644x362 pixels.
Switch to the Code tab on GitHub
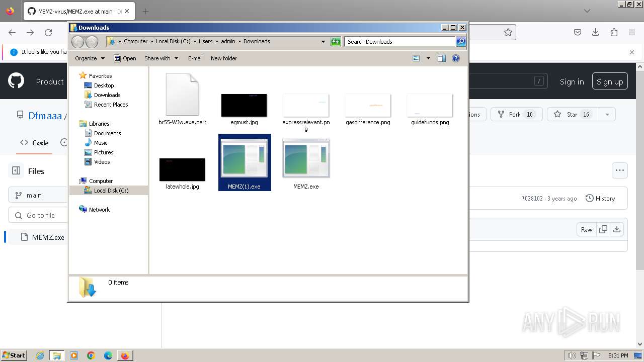pyautogui.click(x=34, y=143)
